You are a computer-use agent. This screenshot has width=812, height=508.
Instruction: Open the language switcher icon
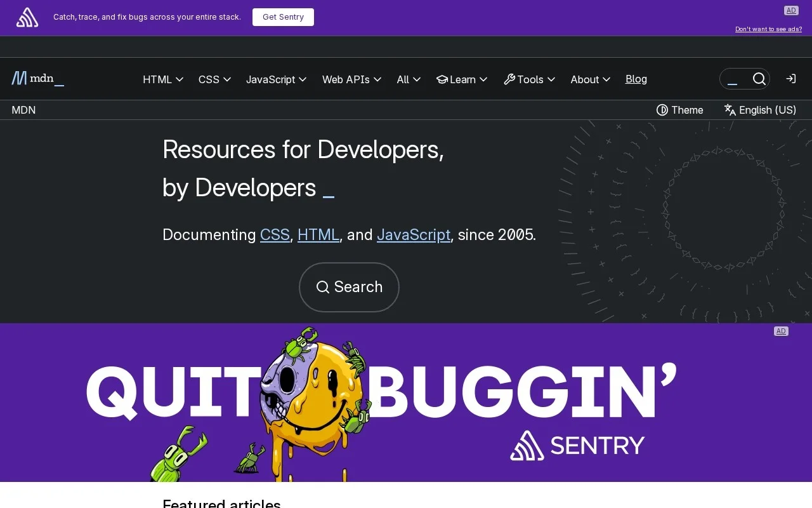coord(730,109)
